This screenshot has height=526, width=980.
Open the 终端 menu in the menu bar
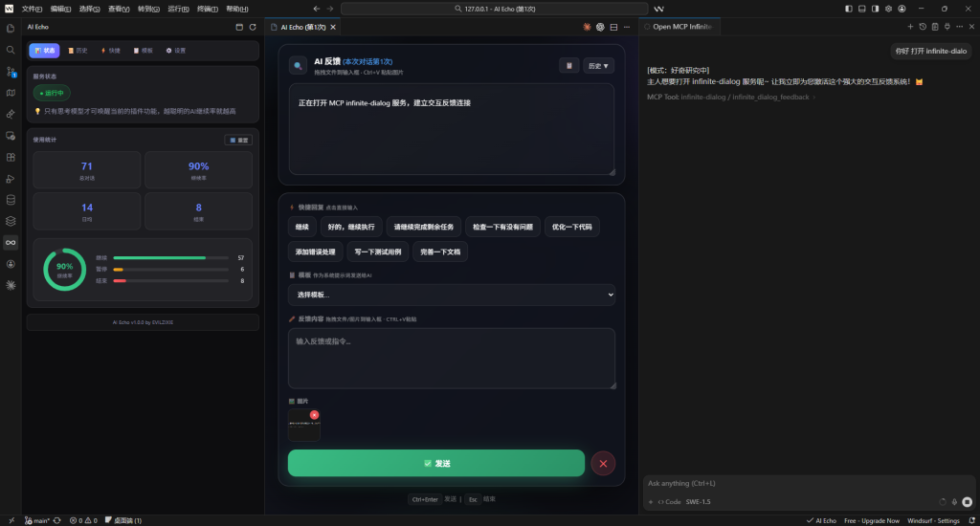tap(205, 9)
